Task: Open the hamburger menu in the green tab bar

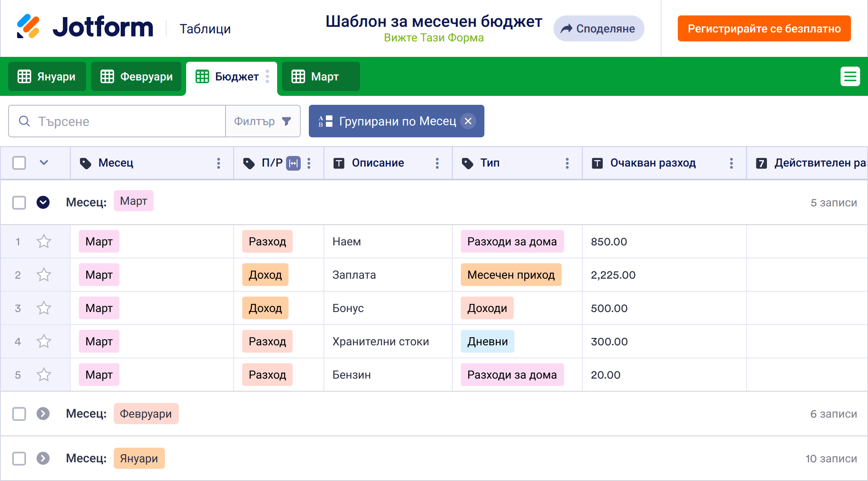Action: pyautogui.click(x=850, y=76)
